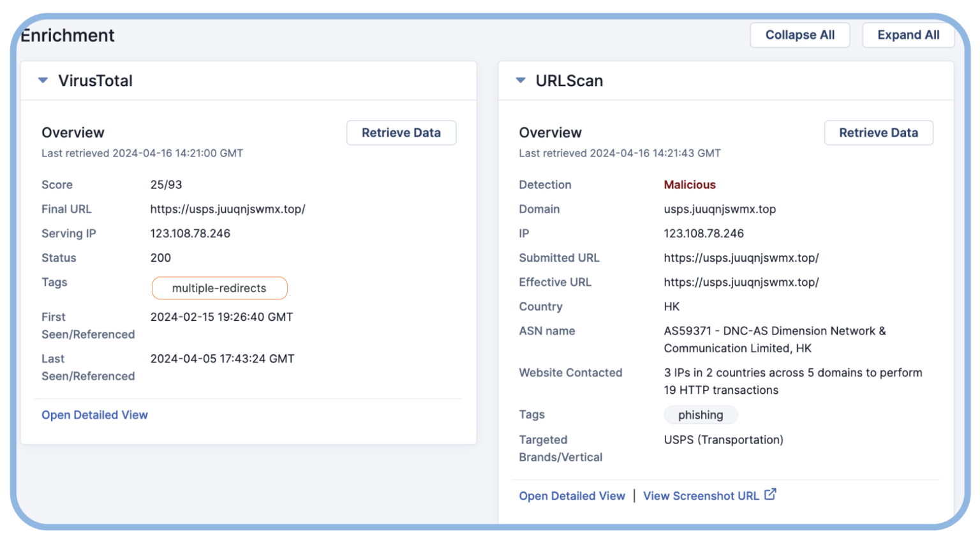Collapse the VirusTotal panel using its chevron

coord(43,80)
